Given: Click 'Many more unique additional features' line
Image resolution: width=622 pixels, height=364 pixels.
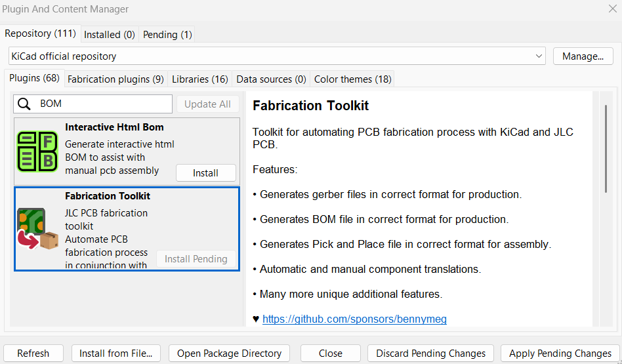Looking at the screenshot, I should point(348,294).
